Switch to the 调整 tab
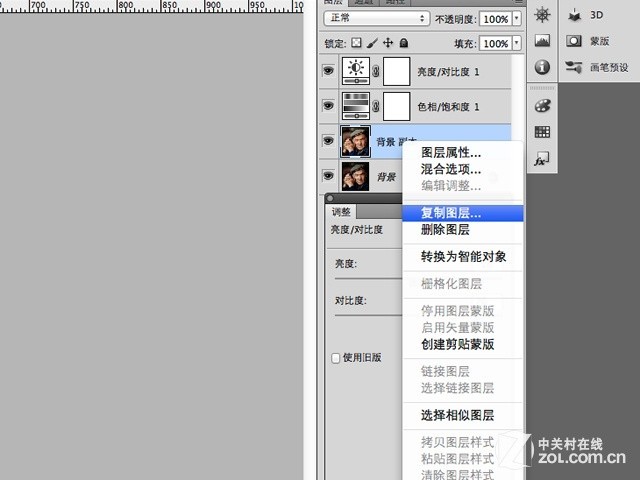The image size is (640, 480). tap(341, 212)
